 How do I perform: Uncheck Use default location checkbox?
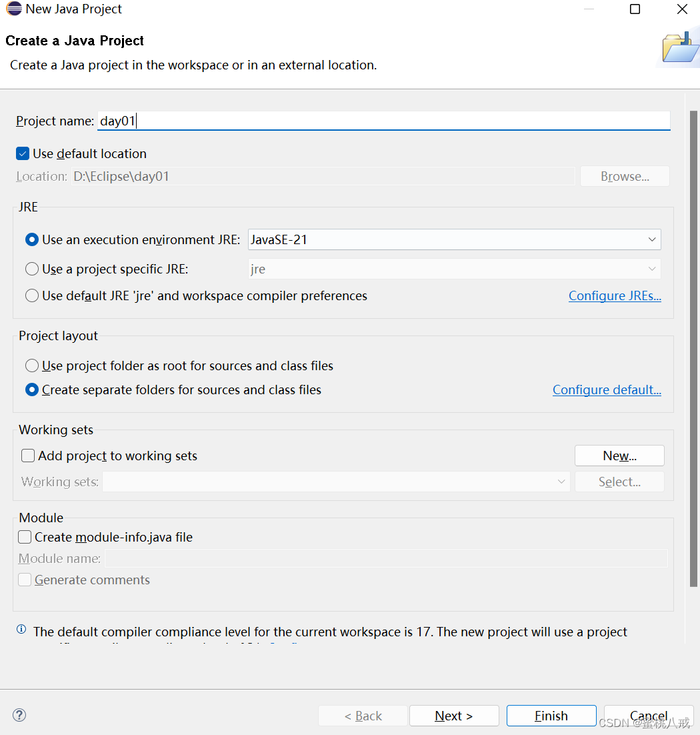23,153
